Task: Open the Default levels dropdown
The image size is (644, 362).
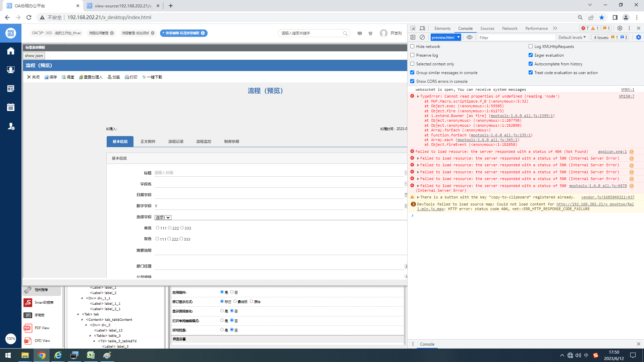Action: (572, 37)
